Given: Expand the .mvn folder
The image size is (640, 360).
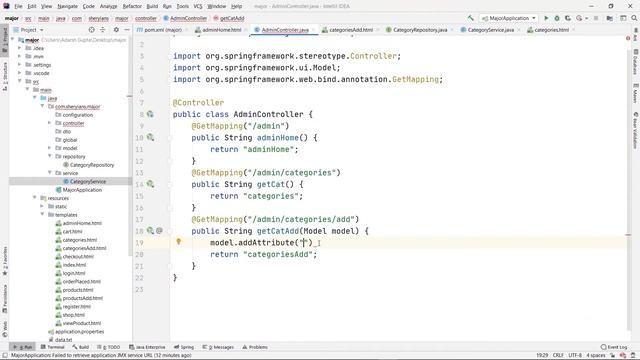Looking at the screenshot, I should [20, 56].
